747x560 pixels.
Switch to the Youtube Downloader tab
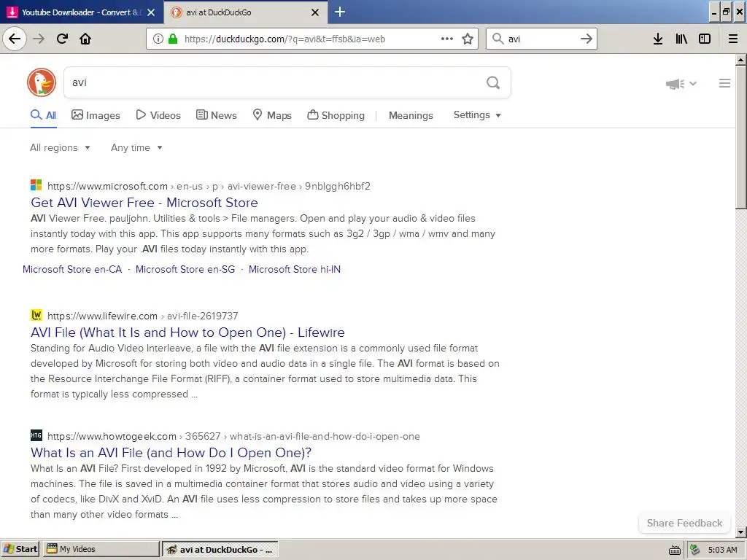point(82,12)
